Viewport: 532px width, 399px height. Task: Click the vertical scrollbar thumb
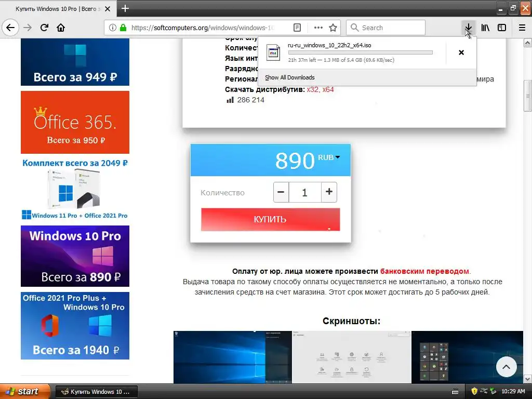tap(527, 96)
